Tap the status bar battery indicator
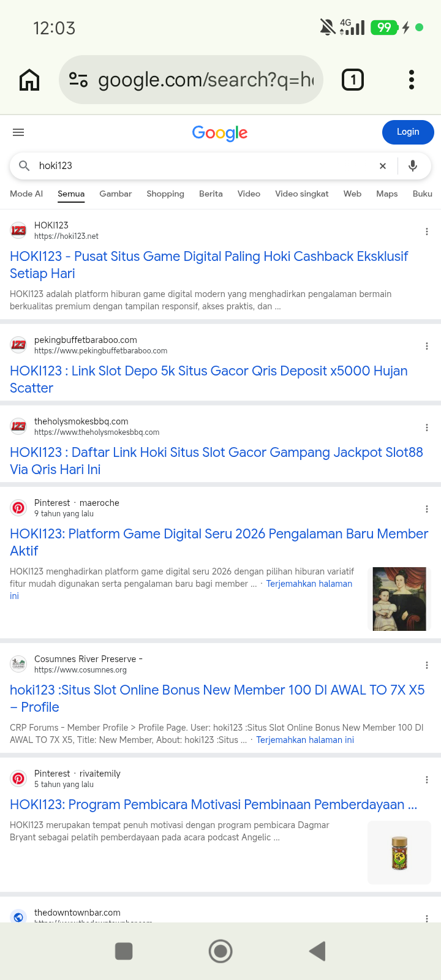The width and height of the screenshot is (441, 980). 385,28
